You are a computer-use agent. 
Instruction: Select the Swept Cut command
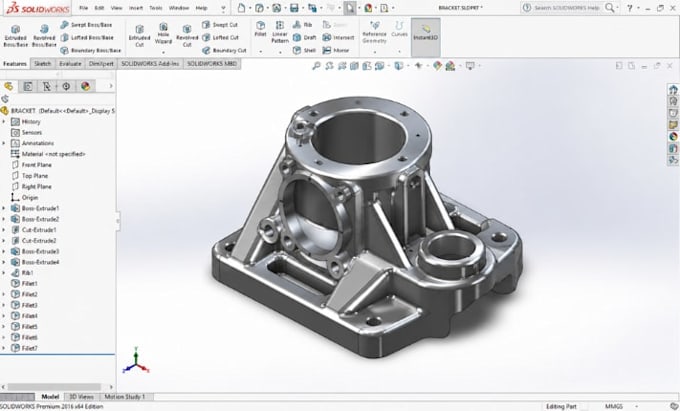tap(220, 25)
